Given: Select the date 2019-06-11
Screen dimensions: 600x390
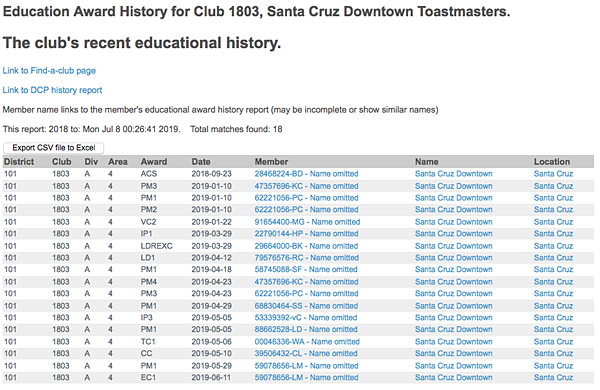Looking at the screenshot, I should point(212,378).
